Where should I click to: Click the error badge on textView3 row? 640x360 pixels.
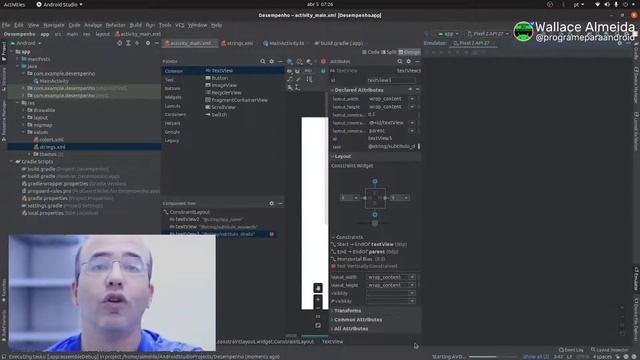271,234
